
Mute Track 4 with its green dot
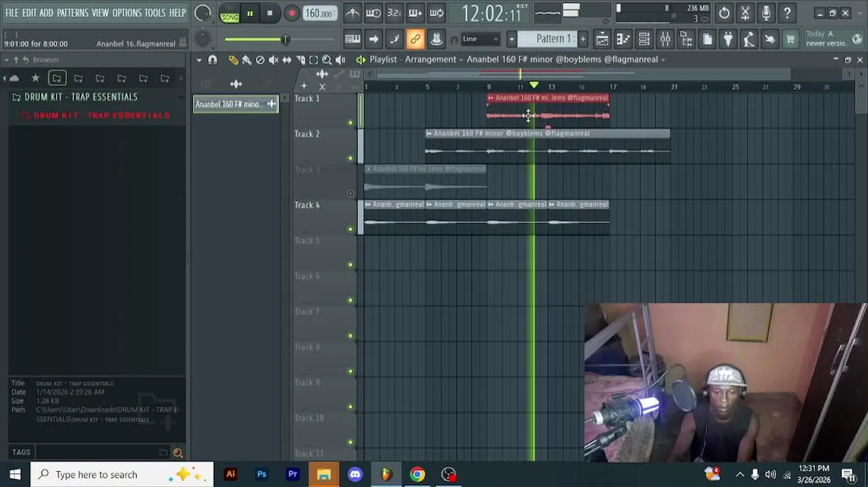tap(350, 229)
